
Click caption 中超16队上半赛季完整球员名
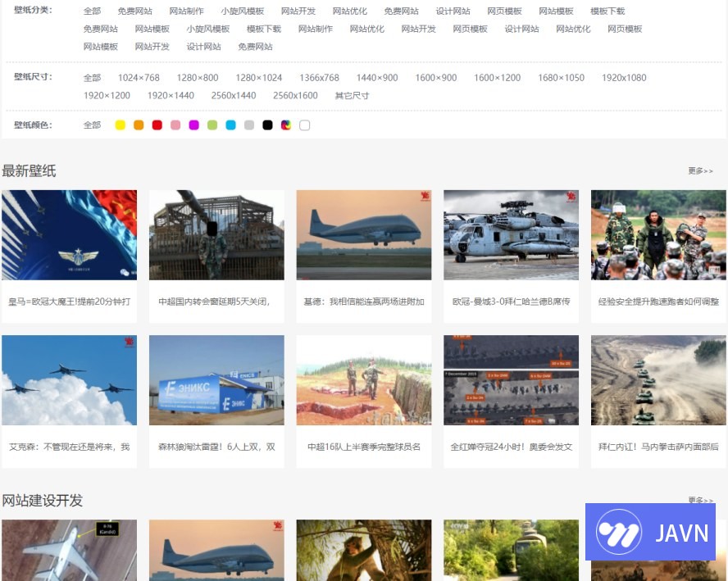coord(364,447)
